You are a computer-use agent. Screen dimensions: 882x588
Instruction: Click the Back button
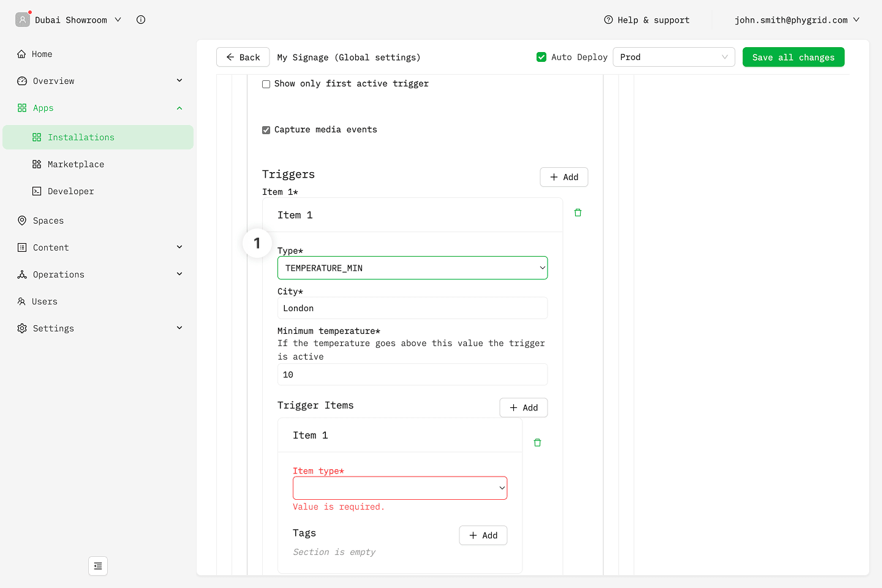point(243,57)
